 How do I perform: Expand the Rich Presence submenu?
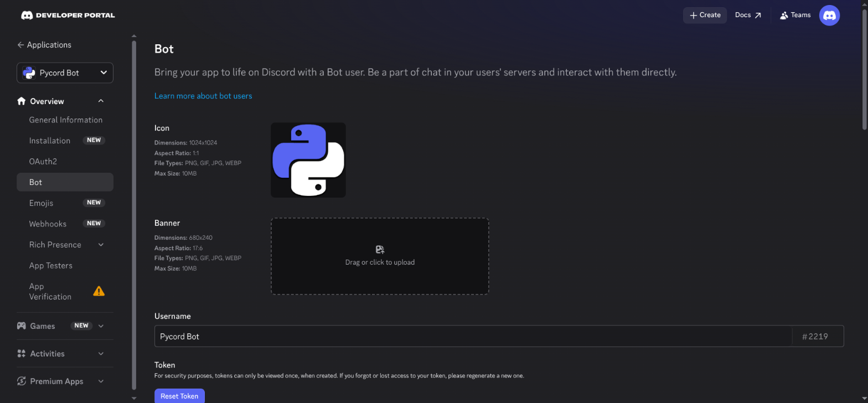[101, 245]
